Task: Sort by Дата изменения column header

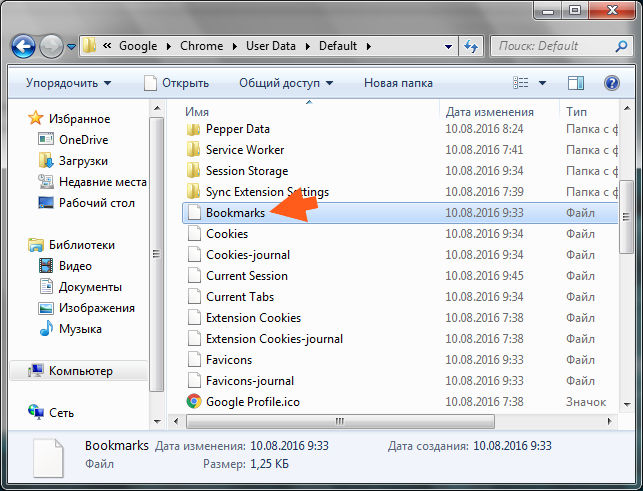Action: coord(489,112)
